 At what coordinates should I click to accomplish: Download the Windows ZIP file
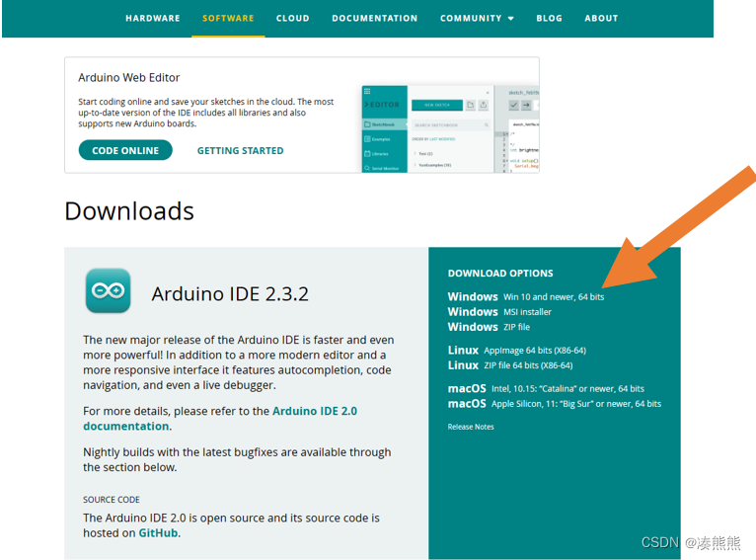tap(489, 327)
